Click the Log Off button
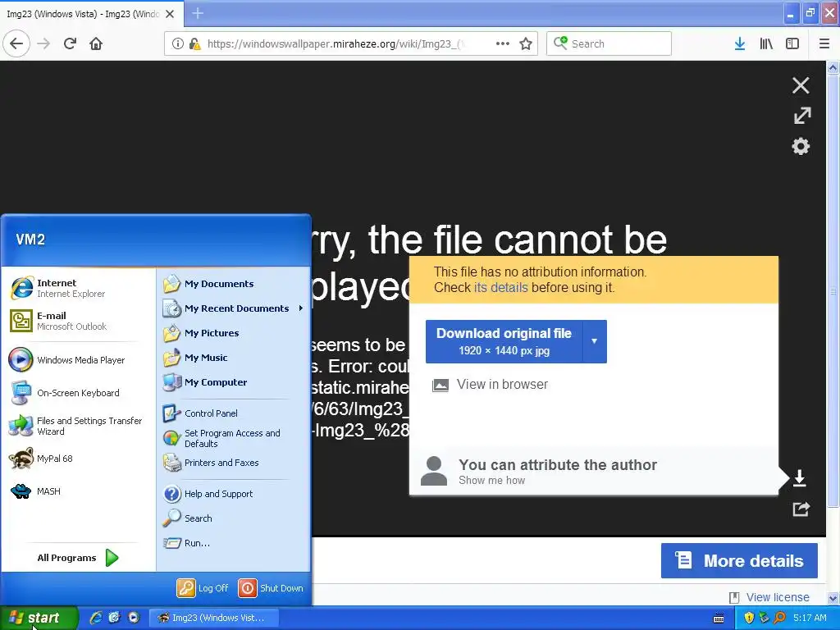 tap(203, 588)
